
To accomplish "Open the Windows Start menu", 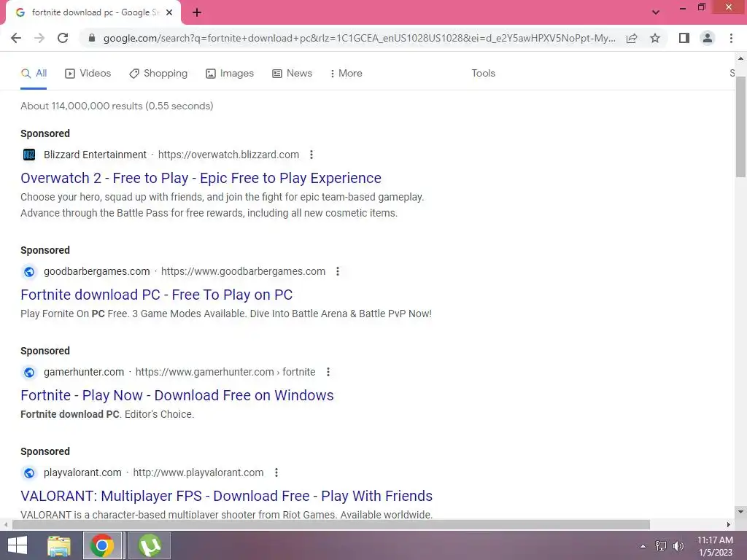I will [18, 545].
